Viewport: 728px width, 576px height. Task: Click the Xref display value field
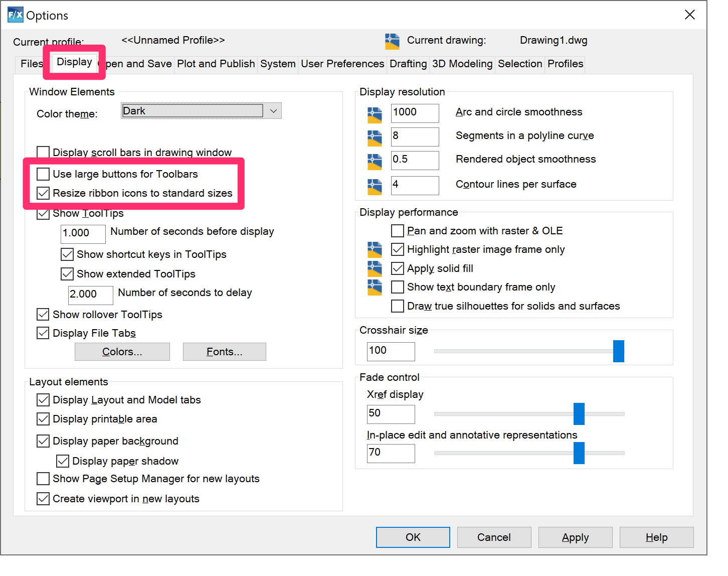(x=391, y=414)
